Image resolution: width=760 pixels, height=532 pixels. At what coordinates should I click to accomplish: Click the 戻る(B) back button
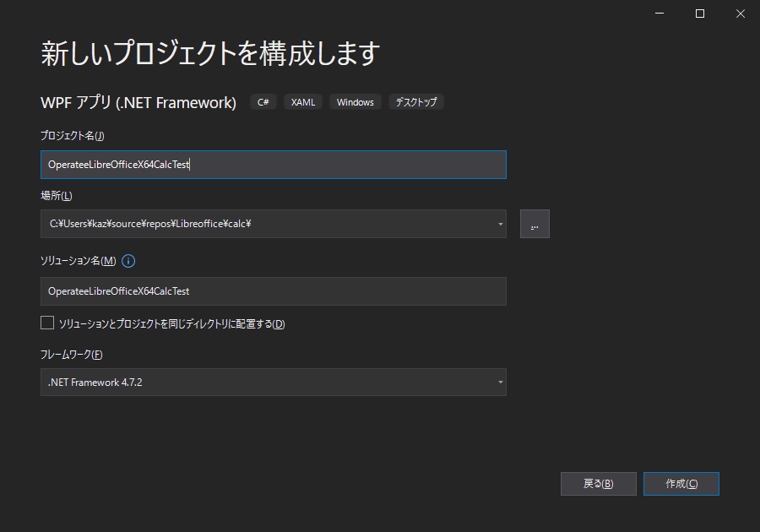point(598,484)
